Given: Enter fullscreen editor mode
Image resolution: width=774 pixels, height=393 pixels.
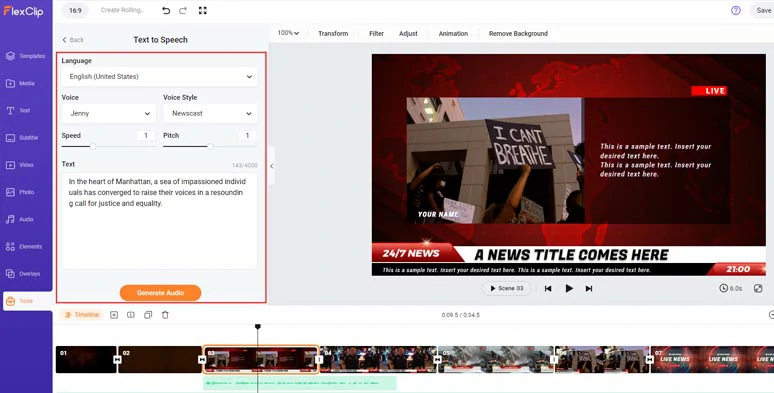Looking at the screenshot, I should [x=202, y=10].
